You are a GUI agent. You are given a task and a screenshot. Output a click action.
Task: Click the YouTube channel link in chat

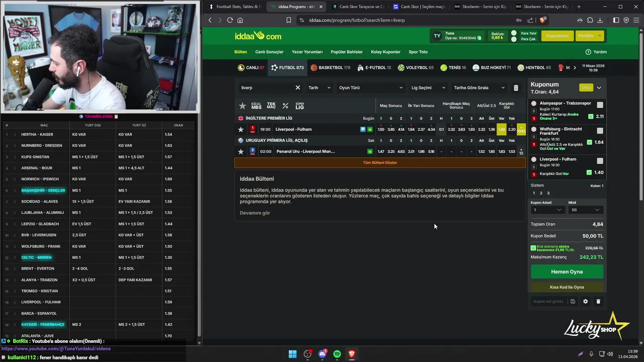56,348
